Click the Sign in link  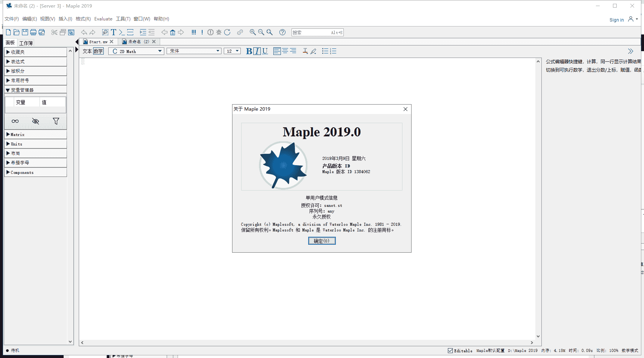click(x=616, y=19)
